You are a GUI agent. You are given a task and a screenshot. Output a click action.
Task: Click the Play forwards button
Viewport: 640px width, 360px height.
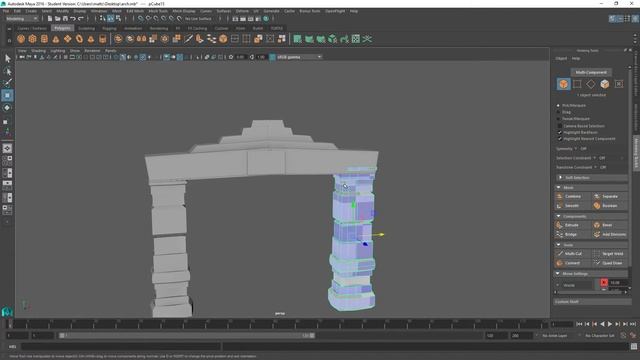[610, 324]
